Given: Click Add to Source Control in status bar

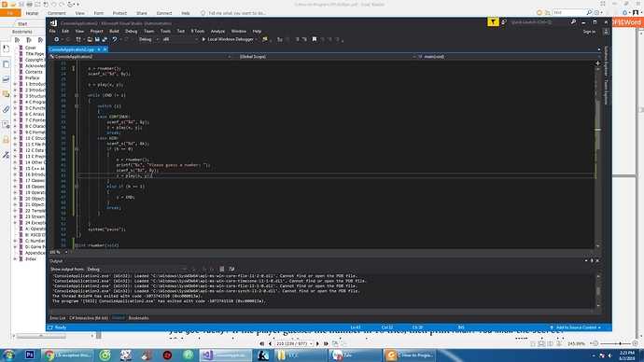Looking at the screenshot, I should pyautogui.click(x=576, y=327).
